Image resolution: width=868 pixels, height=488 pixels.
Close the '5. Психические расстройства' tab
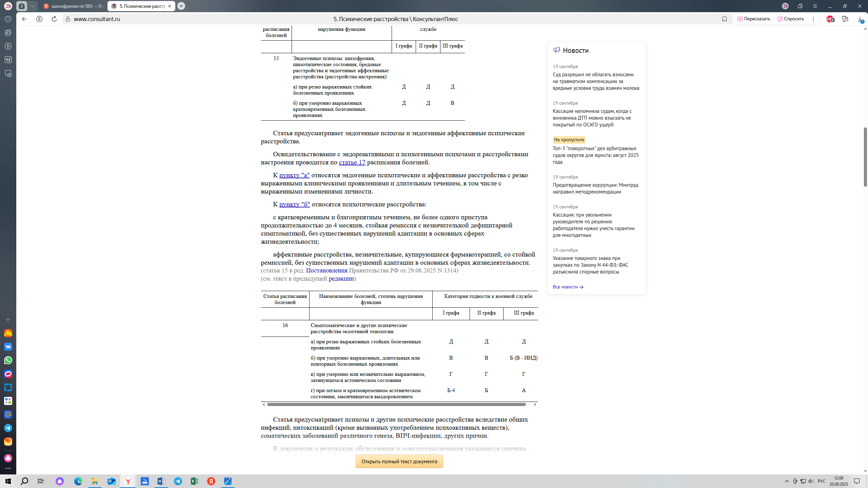pos(170,6)
